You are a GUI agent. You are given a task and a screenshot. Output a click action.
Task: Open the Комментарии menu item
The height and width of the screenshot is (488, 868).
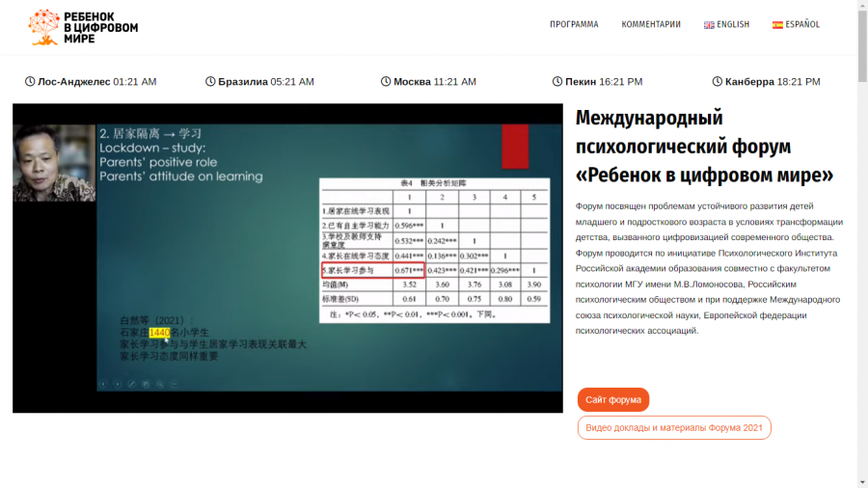pos(651,24)
